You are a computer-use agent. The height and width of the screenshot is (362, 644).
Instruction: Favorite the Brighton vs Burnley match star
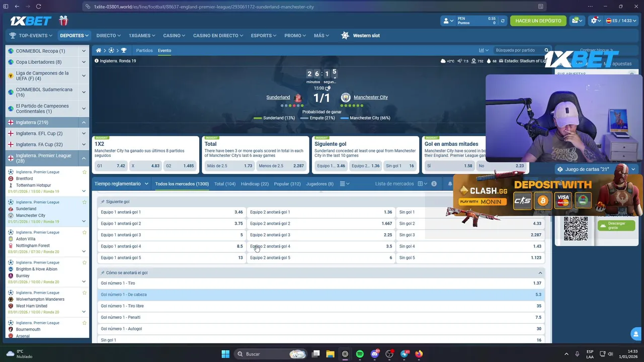(85, 262)
